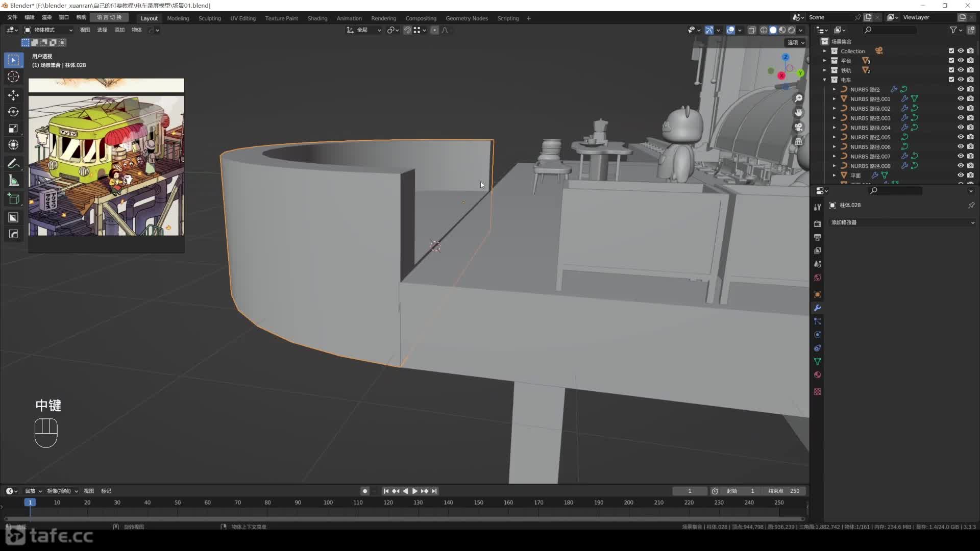Screen dimensions: 980x551
Task: Open the 全局 transform orientation dropdown
Action: (364, 30)
